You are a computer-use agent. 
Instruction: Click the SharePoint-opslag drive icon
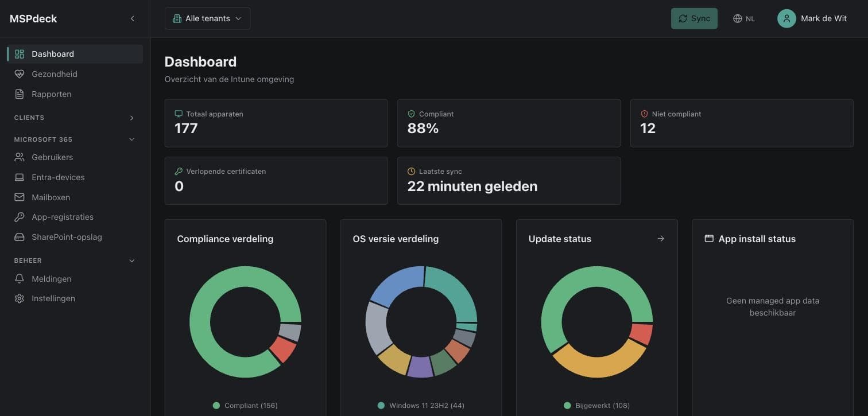[x=20, y=237]
